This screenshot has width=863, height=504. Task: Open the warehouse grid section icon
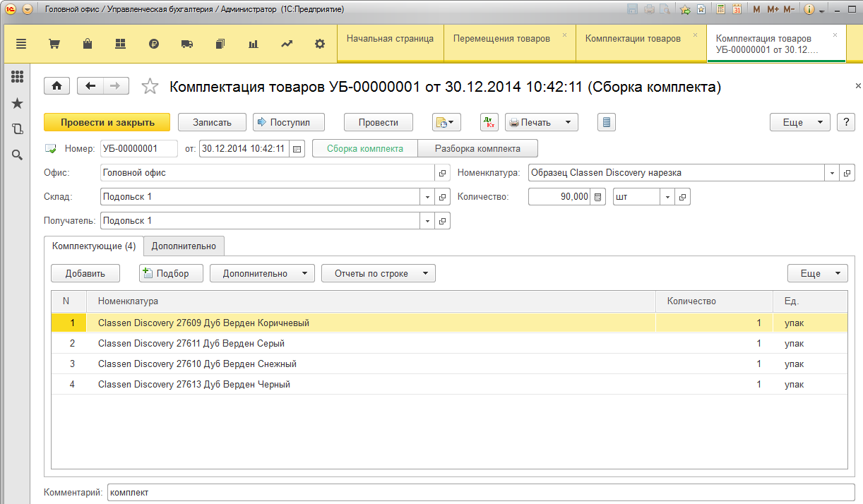(x=120, y=44)
